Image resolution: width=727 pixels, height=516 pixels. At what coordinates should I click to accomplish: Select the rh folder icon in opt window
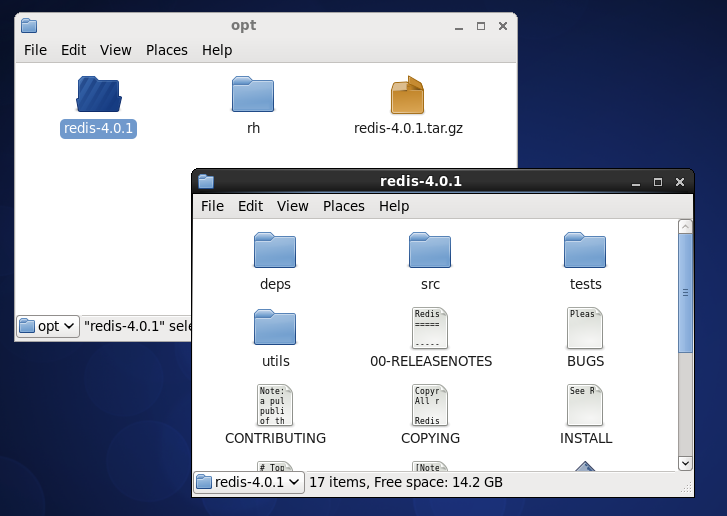pos(253,95)
